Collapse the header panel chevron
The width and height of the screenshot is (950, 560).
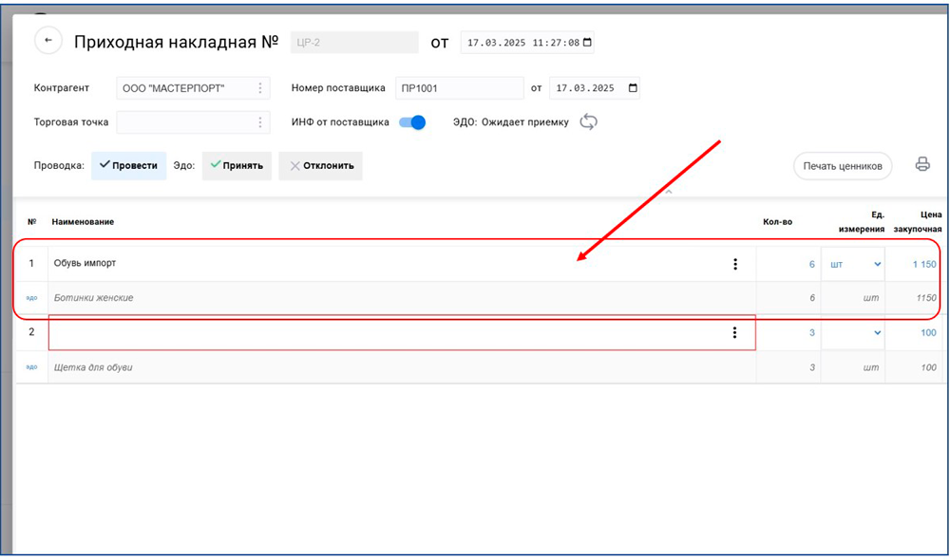[667, 192]
